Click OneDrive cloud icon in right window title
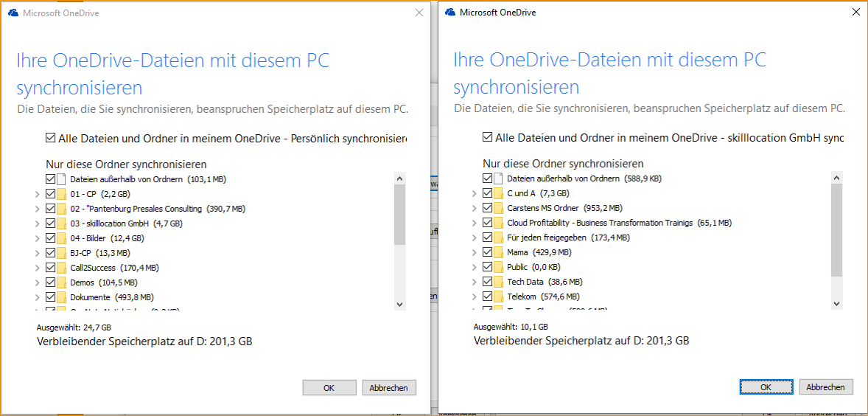 coord(450,12)
